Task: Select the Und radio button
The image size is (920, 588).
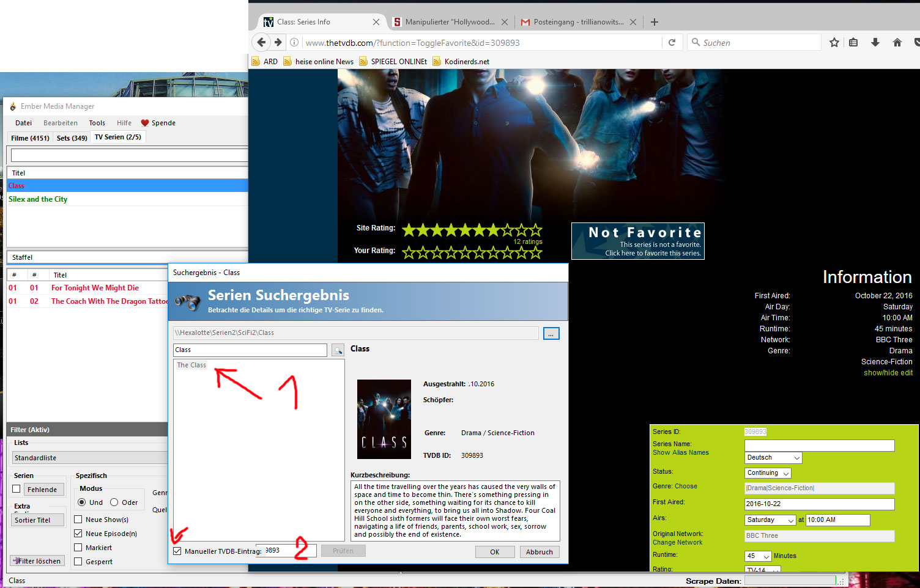Action: click(x=82, y=502)
